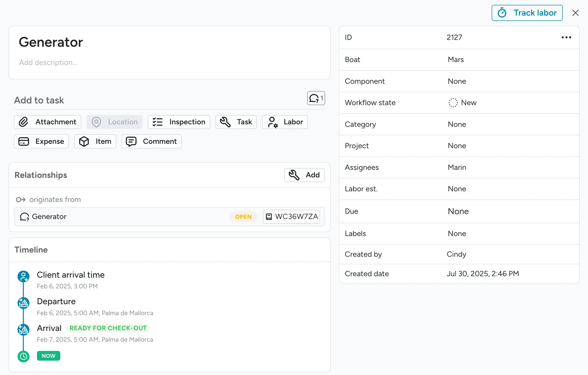The width and height of the screenshot is (588, 375).
Task: Click Add in the Relationships section
Action: pyautogui.click(x=304, y=175)
